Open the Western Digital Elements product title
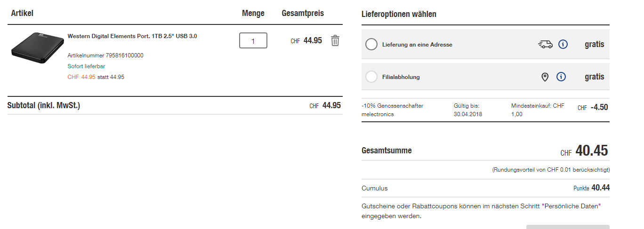This screenshot has width=644, height=229. pos(132,36)
